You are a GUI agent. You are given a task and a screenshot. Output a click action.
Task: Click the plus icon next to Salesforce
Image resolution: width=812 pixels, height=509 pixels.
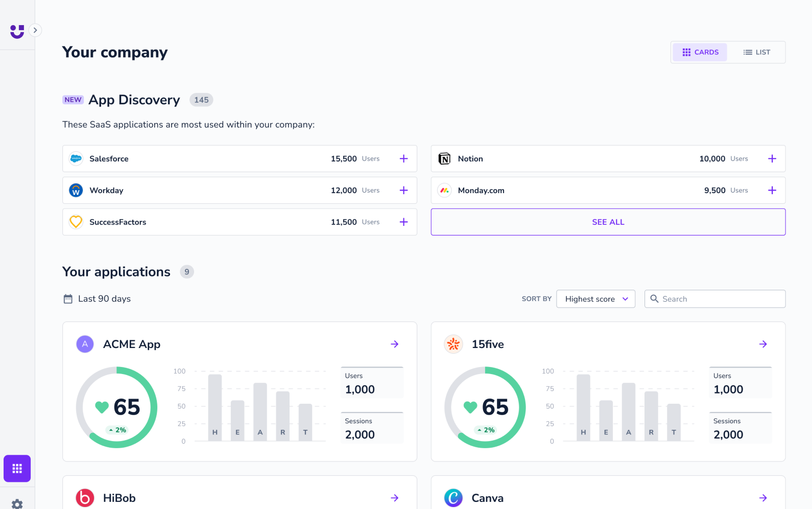pos(403,158)
